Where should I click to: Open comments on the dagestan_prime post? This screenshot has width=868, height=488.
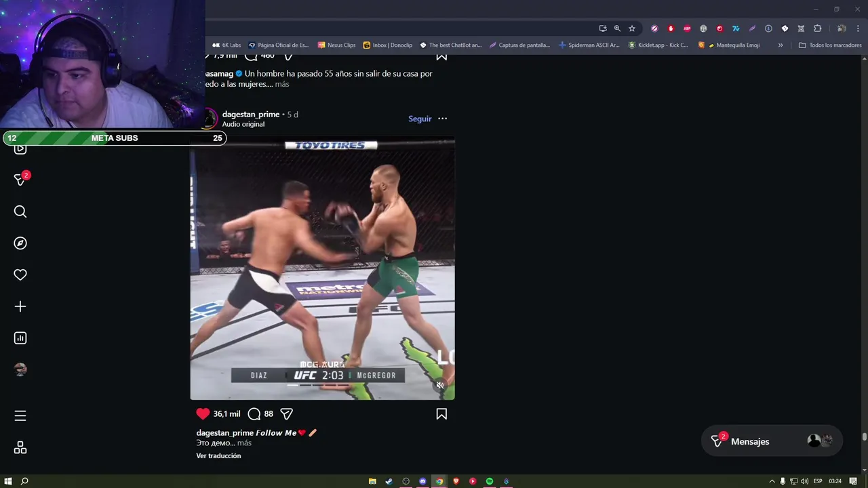254,413
